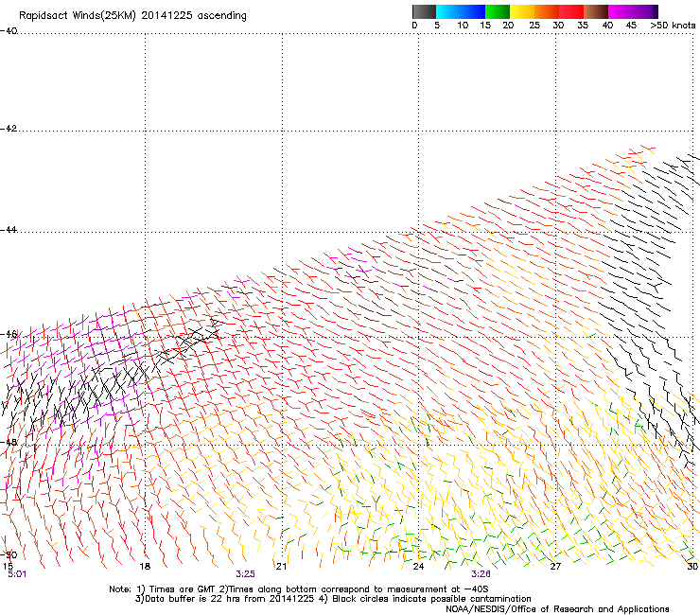Click the longitude label '30'
Viewport: 700px width, 615px height.
(x=692, y=567)
